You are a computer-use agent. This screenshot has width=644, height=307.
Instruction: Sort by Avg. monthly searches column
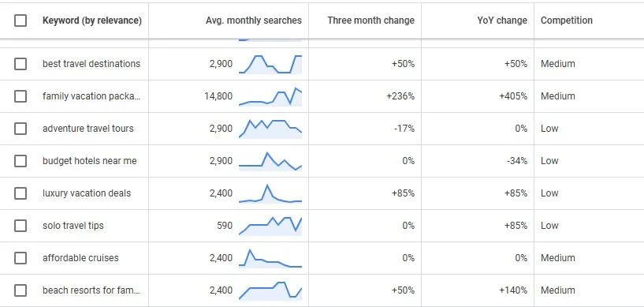253,21
